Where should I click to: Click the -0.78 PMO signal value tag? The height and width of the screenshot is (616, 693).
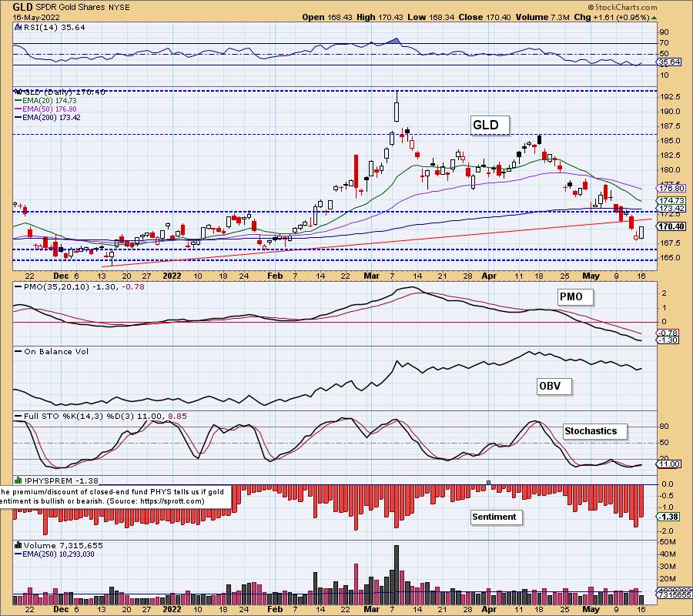pos(668,333)
